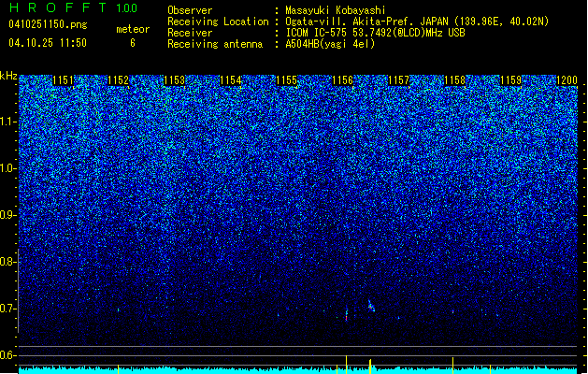Click the 1155 time marker

pos(286,80)
